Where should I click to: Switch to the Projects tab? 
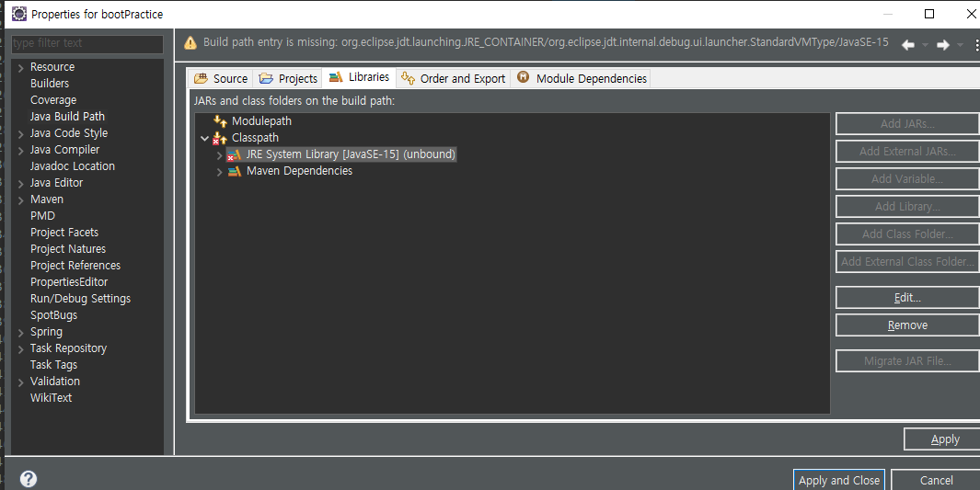click(x=289, y=78)
